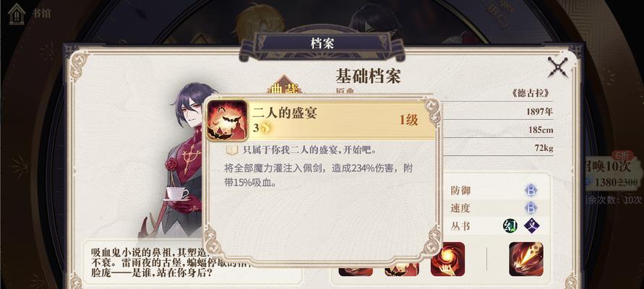The height and width of the screenshot is (289, 644).
Task: Select the flaming sword skill icon
Action: (526, 259)
